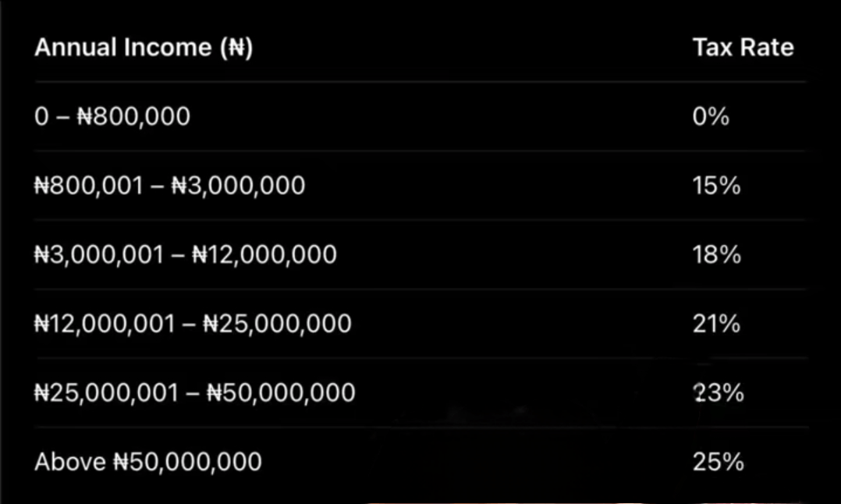Screen dimensions: 841x504
Task: Click the 23% tax rate cell
Action: point(719,392)
